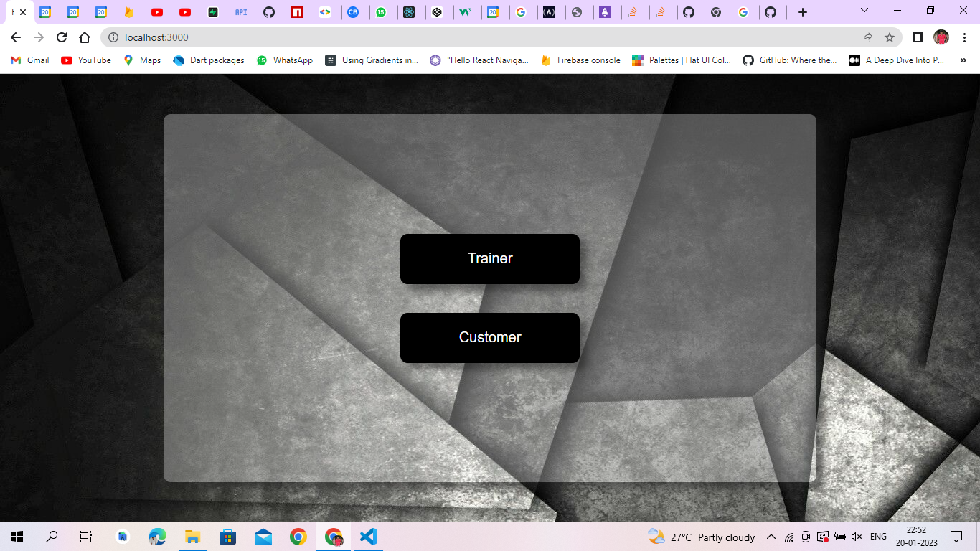980x551 pixels.
Task: Open a new browser tab
Action: point(803,12)
